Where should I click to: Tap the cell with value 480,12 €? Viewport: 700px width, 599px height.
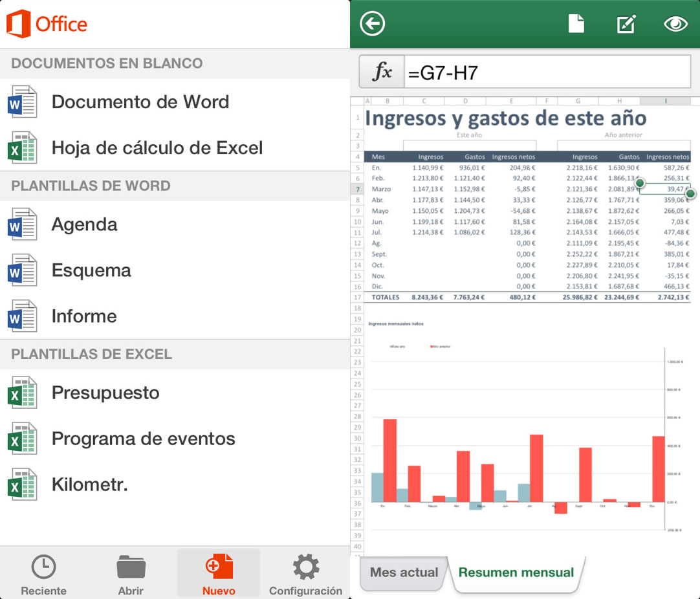pyautogui.click(x=522, y=298)
